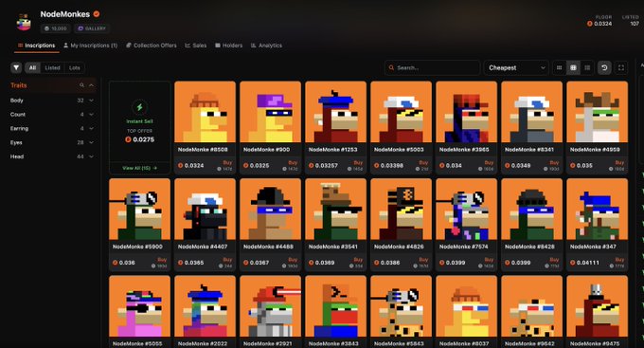
Task: Buy NodeMonke #8508
Action: coord(227,163)
